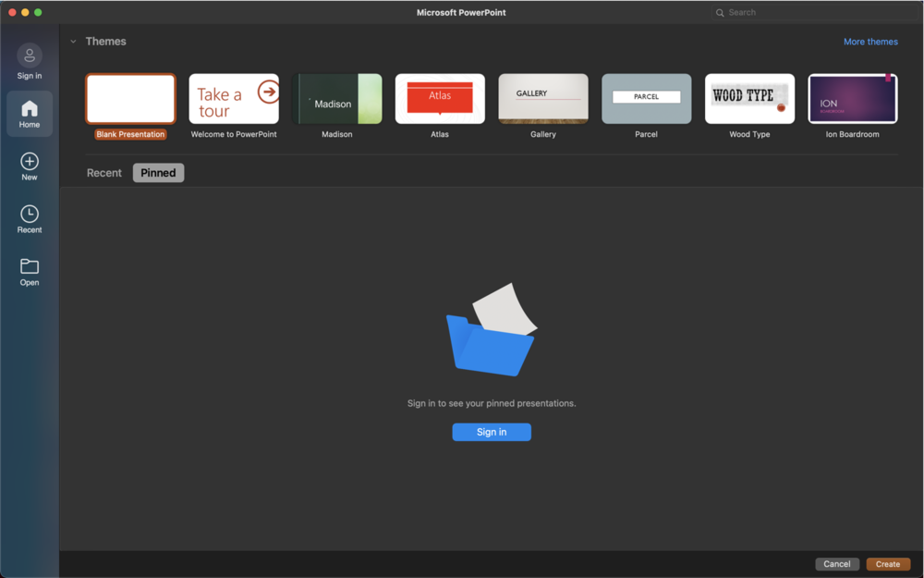
Task: Select the Home icon in the sidebar
Action: click(29, 108)
